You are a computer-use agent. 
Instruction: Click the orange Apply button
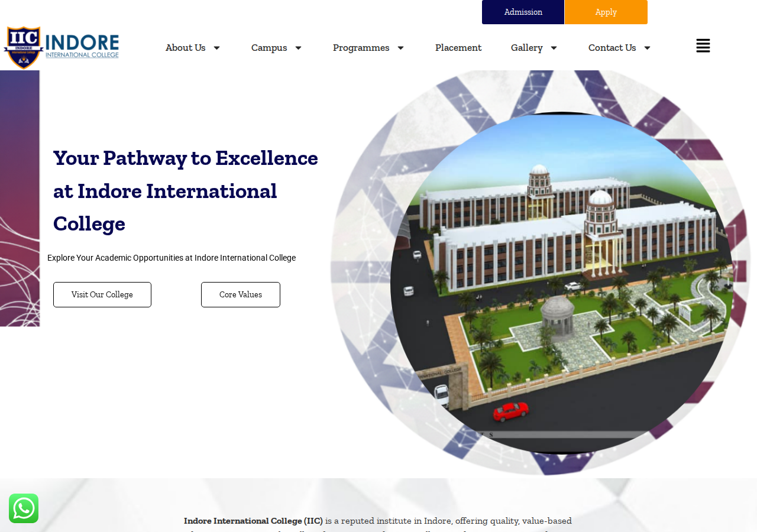(606, 12)
